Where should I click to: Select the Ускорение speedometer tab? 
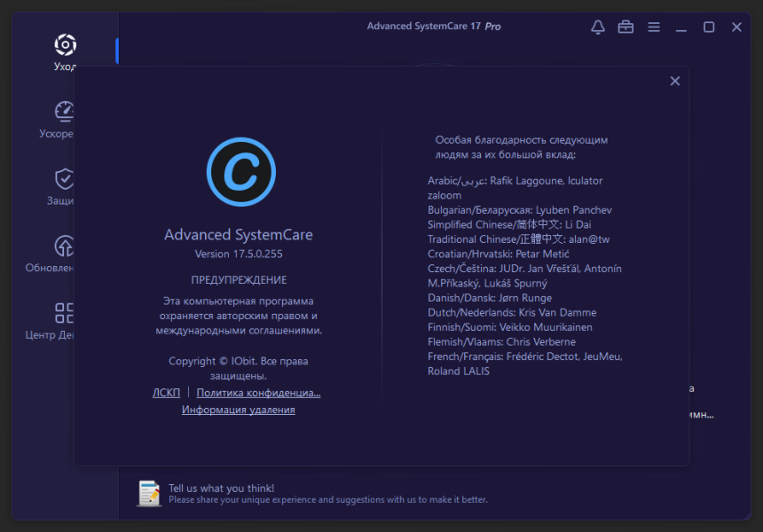58,120
